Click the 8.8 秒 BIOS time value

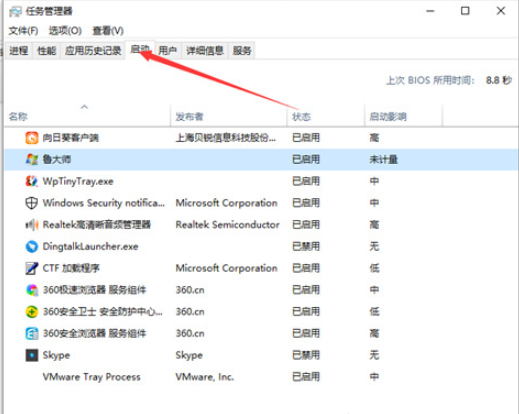point(499,80)
